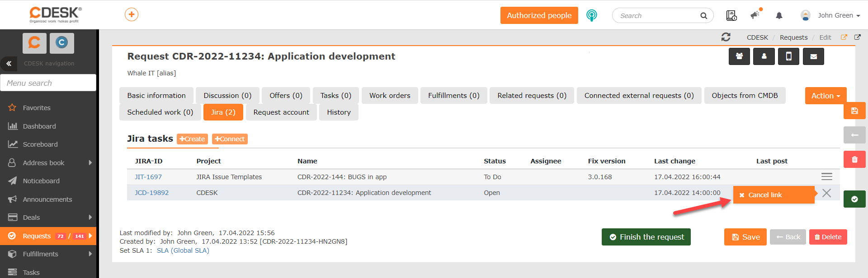The image size is (868, 278).
Task: Click the +Connect Jira task button
Action: (x=230, y=139)
